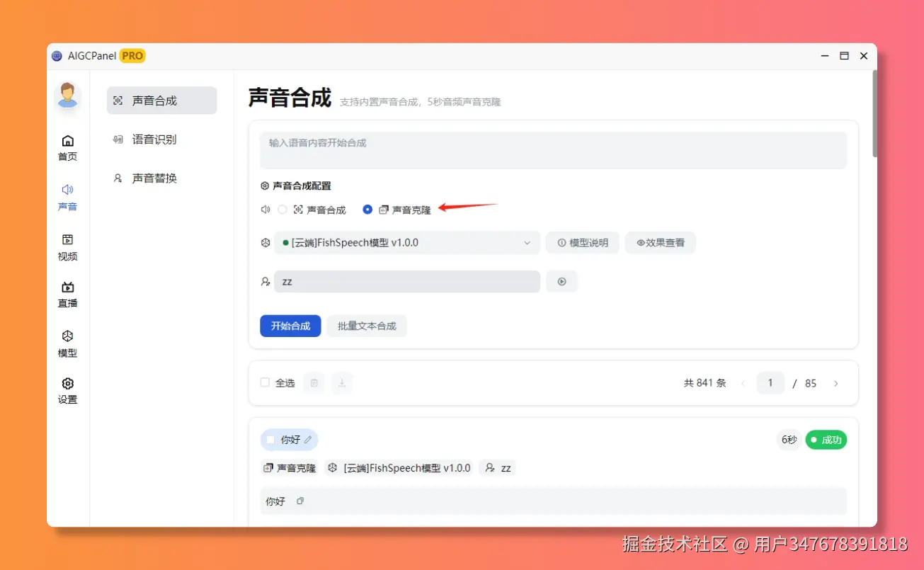This screenshot has width=924, height=570.
Task: Click the user avatar in the sidebar
Action: (x=68, y=96)
